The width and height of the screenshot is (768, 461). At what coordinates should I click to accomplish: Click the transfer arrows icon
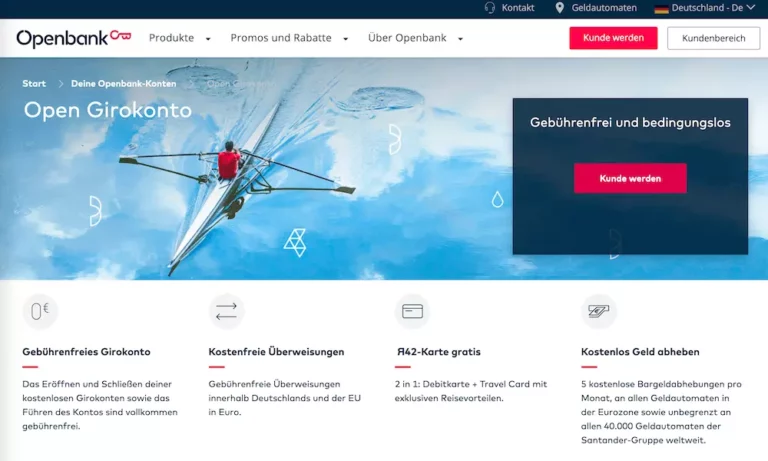(x=226, y=311)
